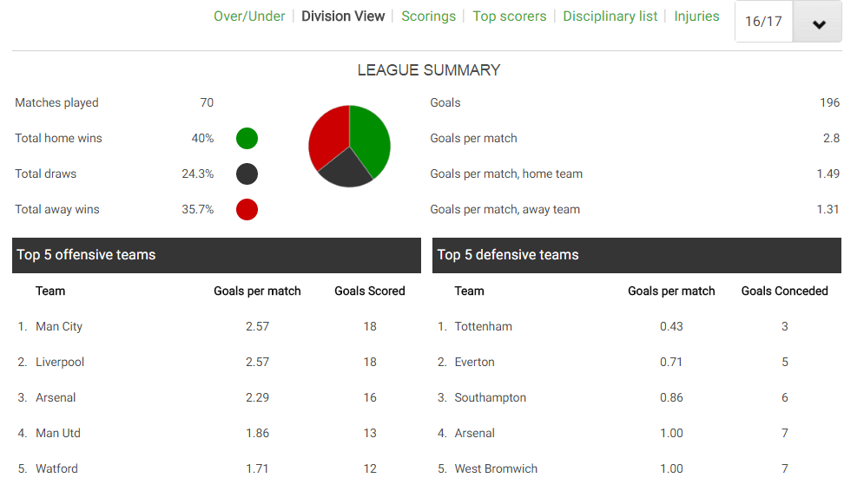Screen dimensions: 844x504
Task: Select Tottenham in defensive teams
Action: pyautogui.click(x=483, y=326)
